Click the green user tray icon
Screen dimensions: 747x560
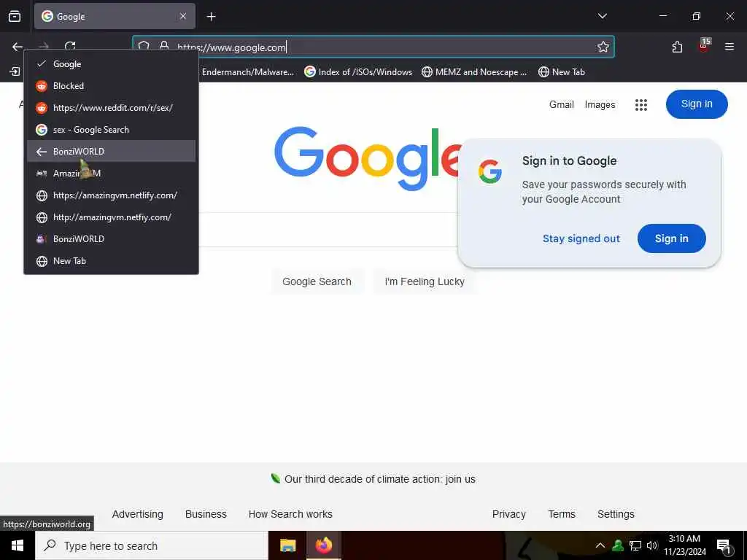(617, 545)
